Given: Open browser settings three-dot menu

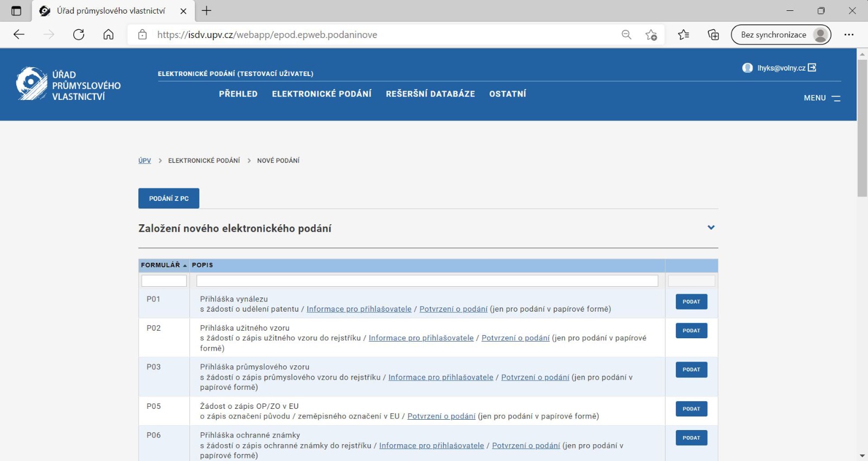Looking at the screenshot, I should (849, 35).
